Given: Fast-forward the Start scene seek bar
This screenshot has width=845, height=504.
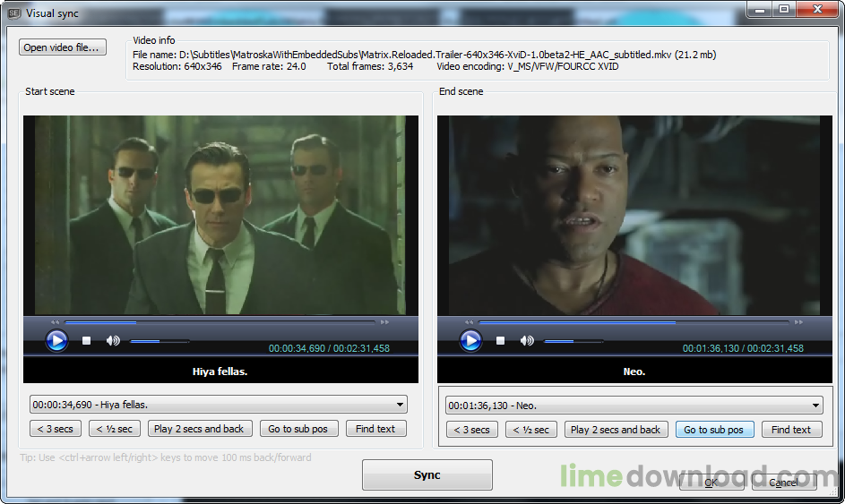Looking at the screenshot, I should [x=384, y=322].
